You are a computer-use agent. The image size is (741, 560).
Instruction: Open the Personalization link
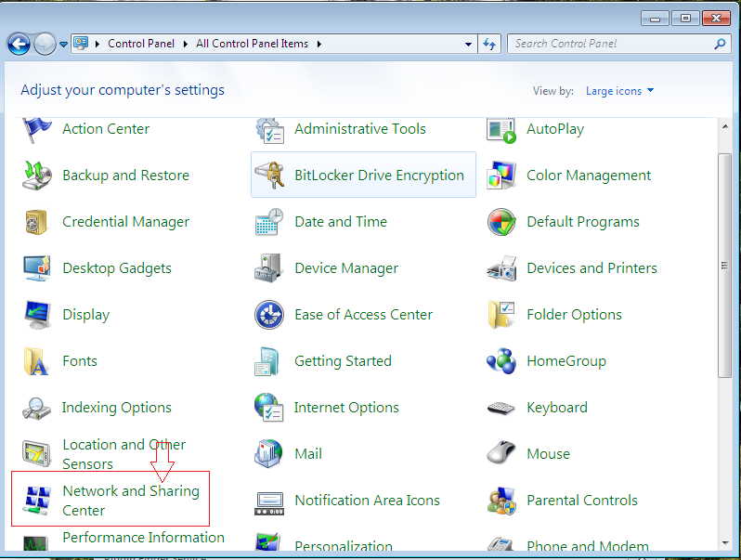coord(344,546)
